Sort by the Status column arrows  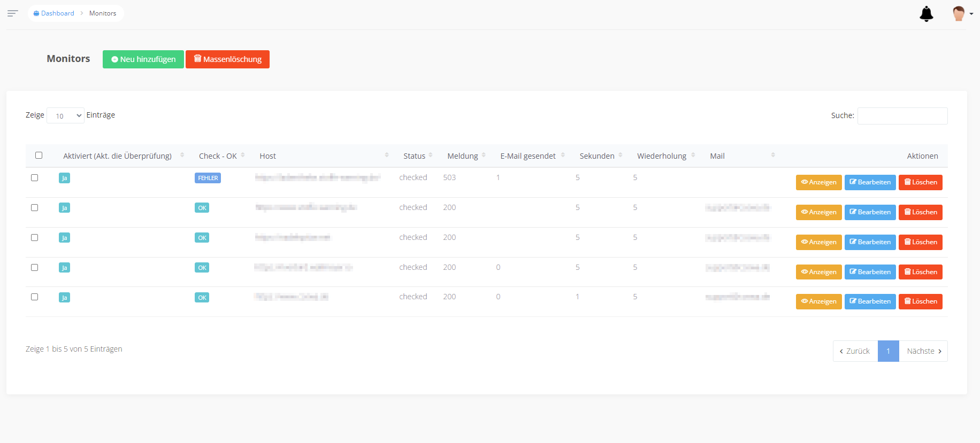tap(431, 156)
